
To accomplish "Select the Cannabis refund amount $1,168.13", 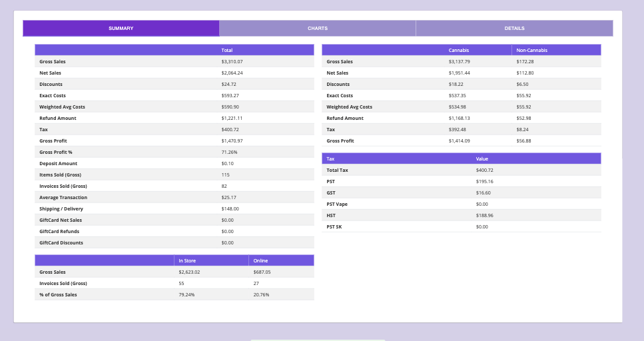I will click(459, 118).
